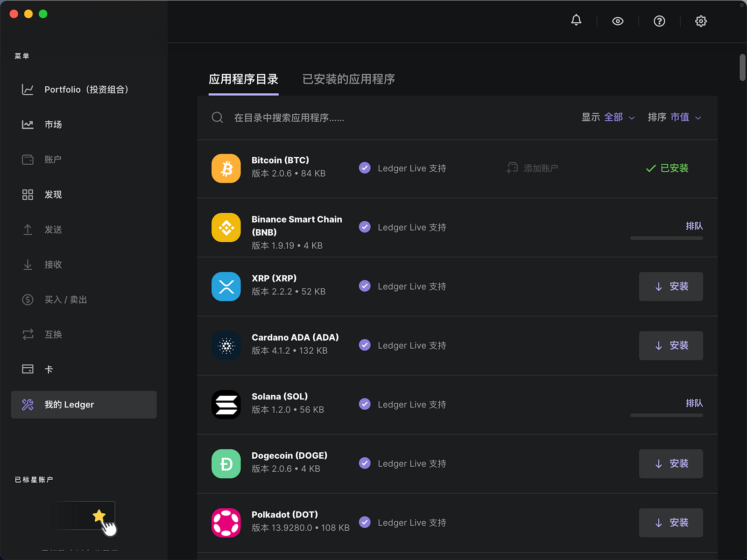Click Binance Smart Chain queue progress bar
Image resolution: width=747 pixels, height=560 pixels.
point(667,238)
